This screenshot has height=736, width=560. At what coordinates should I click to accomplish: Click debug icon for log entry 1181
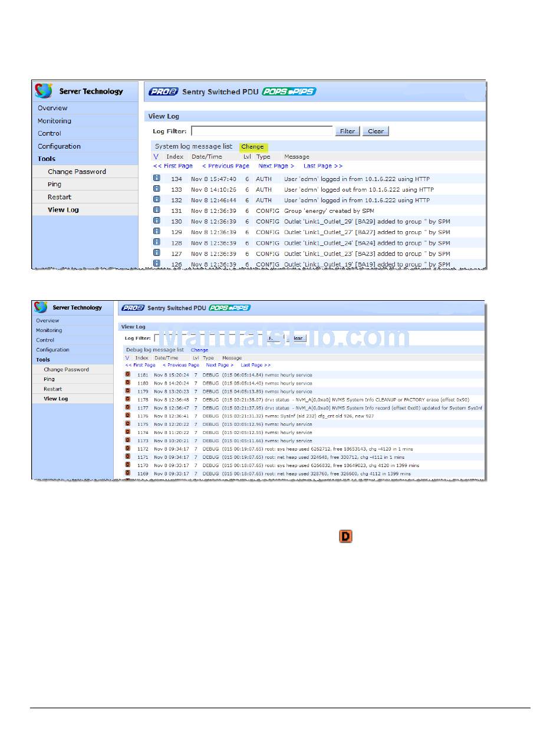(127, 374)
